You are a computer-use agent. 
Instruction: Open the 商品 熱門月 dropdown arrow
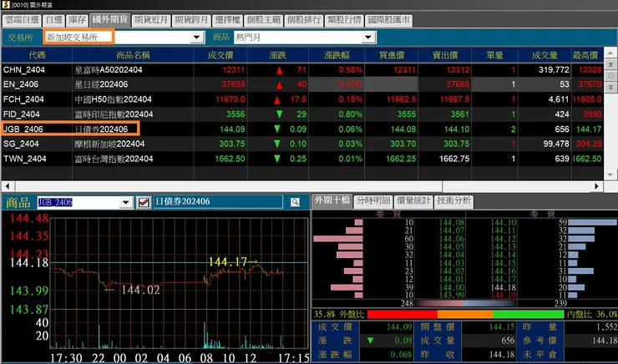(x=367, y=38)
